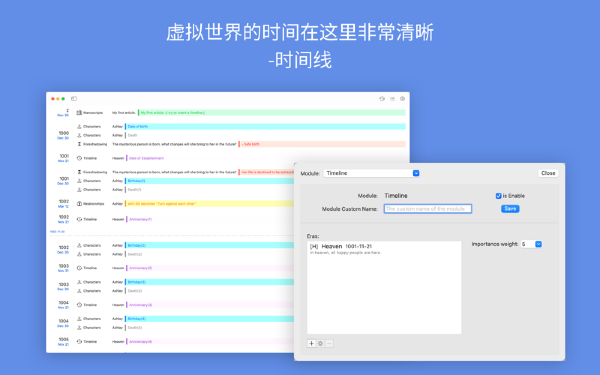This screenshot has width=600, height=375.
Task: Click the Close button in module dialog
Action: point(548,173)
